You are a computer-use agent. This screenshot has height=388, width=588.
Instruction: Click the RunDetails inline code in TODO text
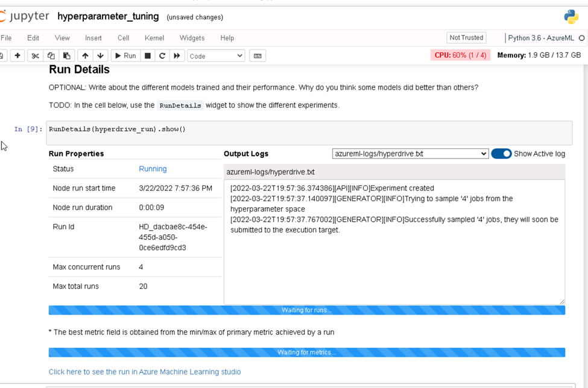(180, 105)
